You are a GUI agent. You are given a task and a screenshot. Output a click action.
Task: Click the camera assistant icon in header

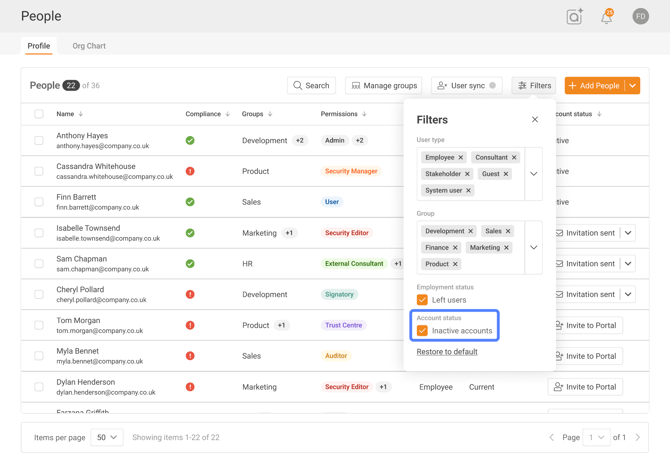click(574, 17)
